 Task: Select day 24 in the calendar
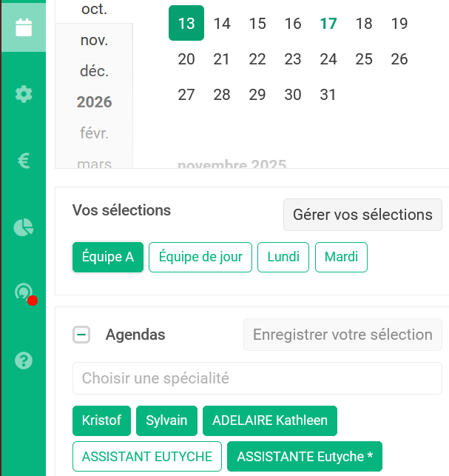coord(328,59)
